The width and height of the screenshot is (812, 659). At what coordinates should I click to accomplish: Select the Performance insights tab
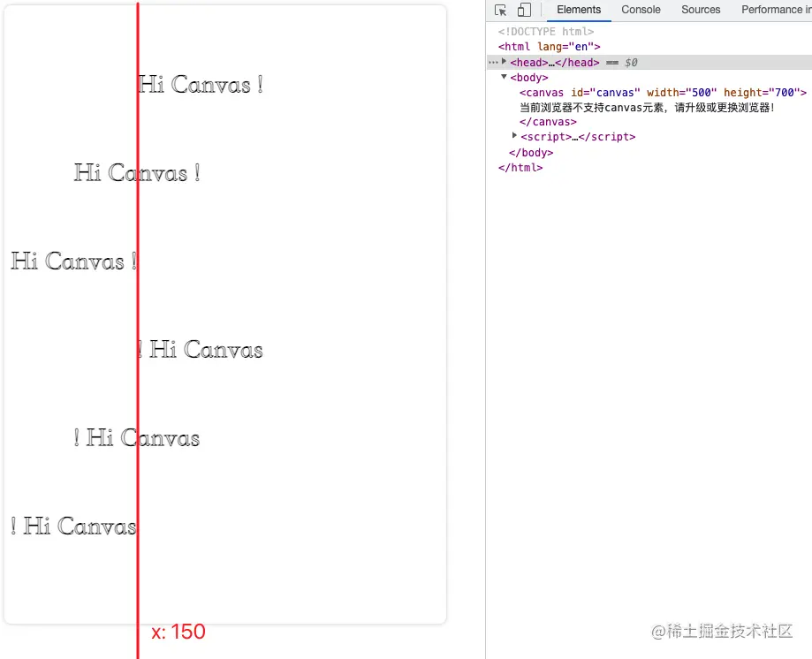[x=774, y=10]
